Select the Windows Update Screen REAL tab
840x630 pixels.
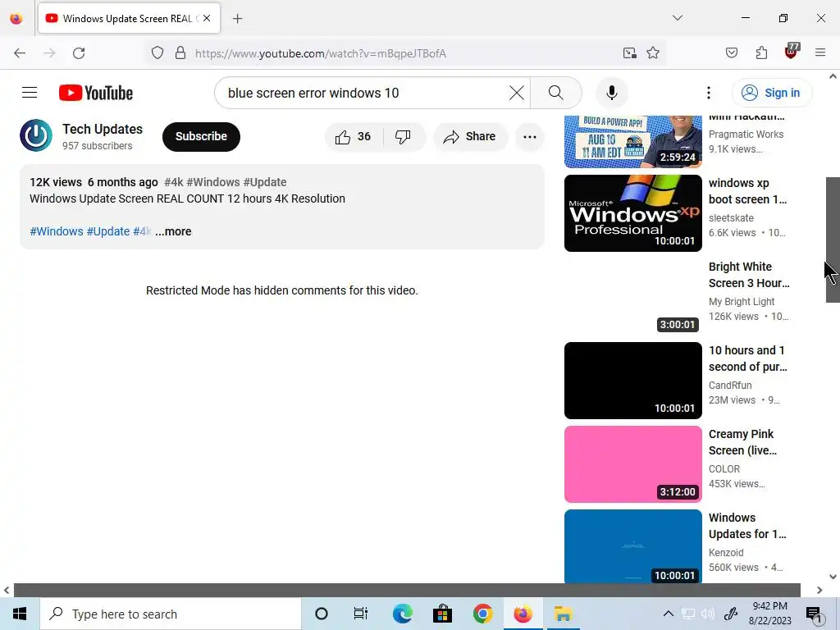(x=129, y=18)
